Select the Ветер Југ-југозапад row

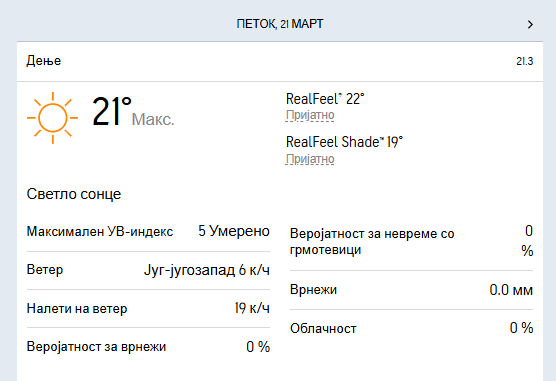pos(148,270)
